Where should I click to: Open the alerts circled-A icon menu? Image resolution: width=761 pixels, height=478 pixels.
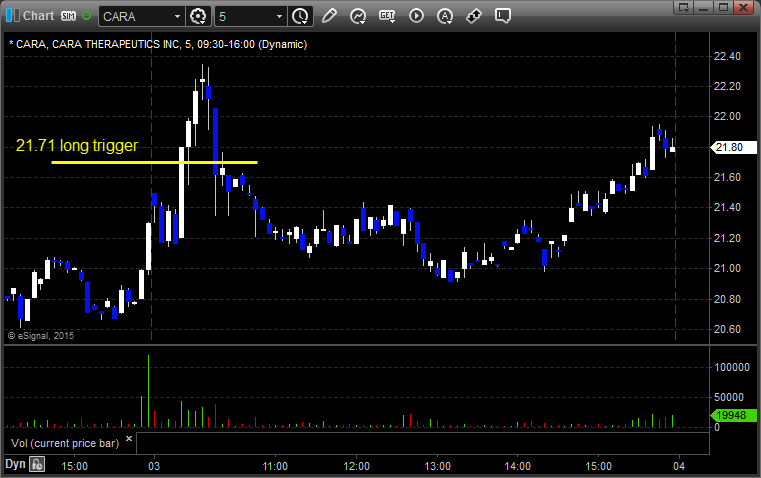445,16
